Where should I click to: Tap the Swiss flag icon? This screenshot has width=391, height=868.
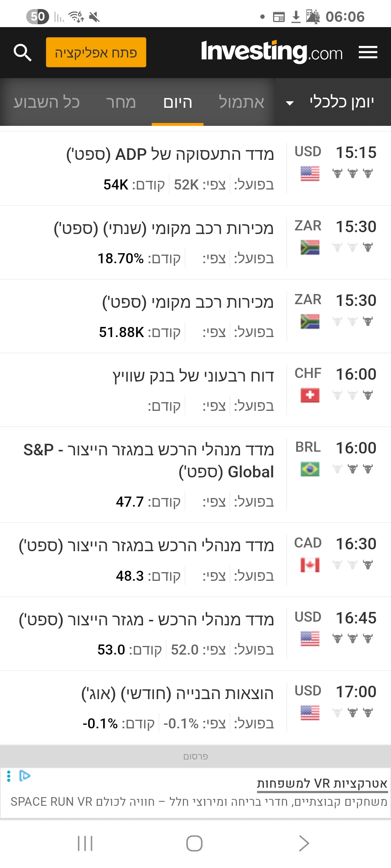(310, 395)
